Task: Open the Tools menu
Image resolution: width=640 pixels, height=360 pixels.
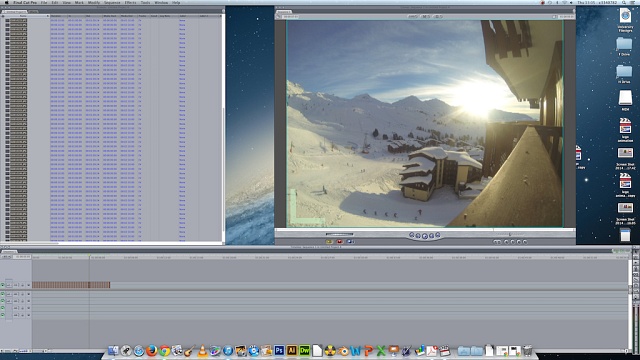Action: (145, 2)
